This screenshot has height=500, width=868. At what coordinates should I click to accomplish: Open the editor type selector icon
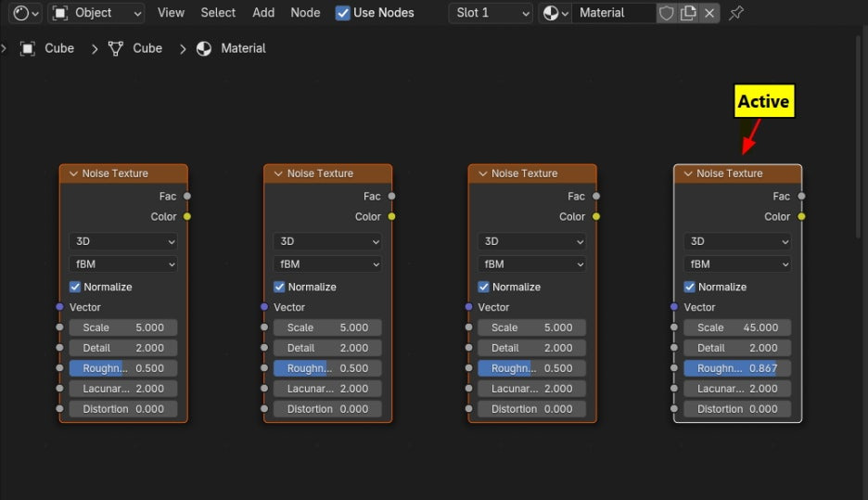25,13
